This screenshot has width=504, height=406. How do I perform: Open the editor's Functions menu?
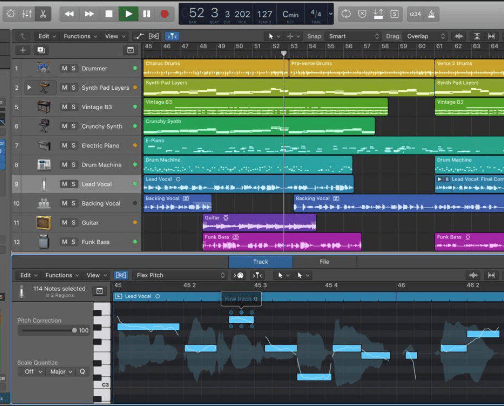pos(62,275)
